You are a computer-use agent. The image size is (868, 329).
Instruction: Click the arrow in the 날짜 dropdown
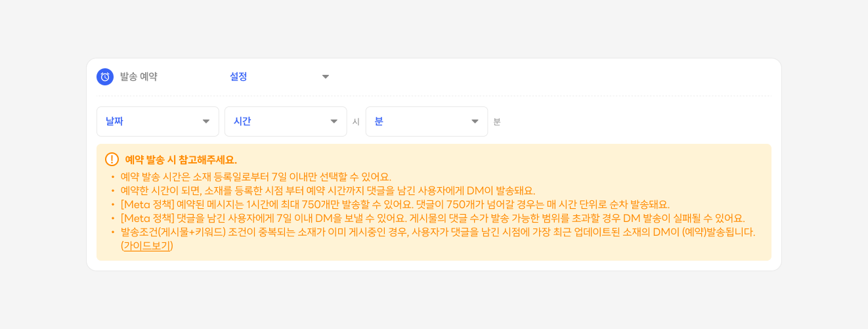click(x=206, y=121)
